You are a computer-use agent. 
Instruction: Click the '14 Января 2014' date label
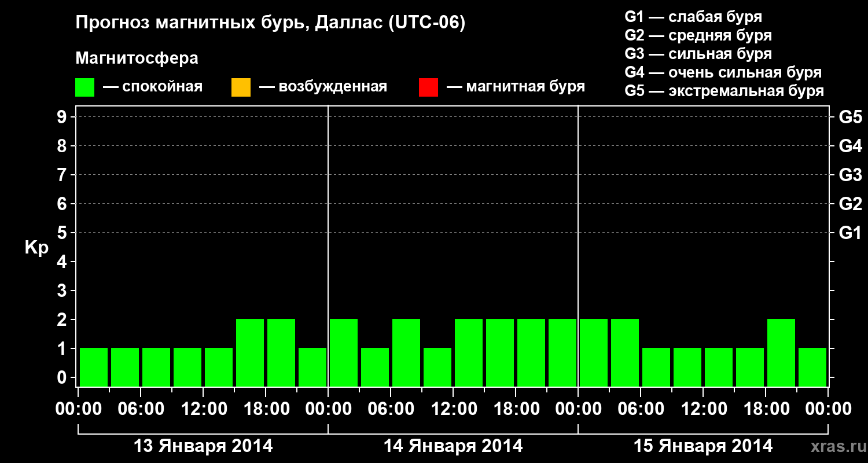453,446
